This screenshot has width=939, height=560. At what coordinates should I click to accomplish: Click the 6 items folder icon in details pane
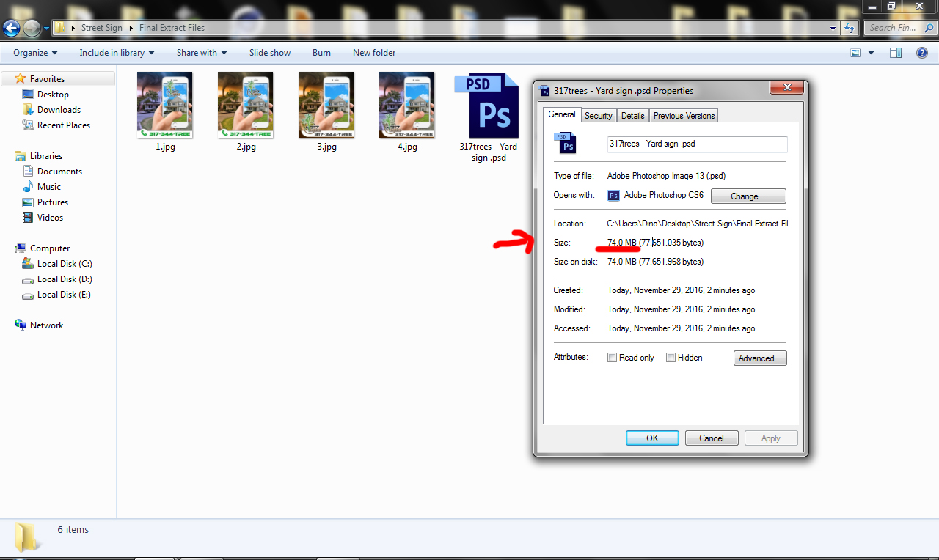[x=28, y=537]
